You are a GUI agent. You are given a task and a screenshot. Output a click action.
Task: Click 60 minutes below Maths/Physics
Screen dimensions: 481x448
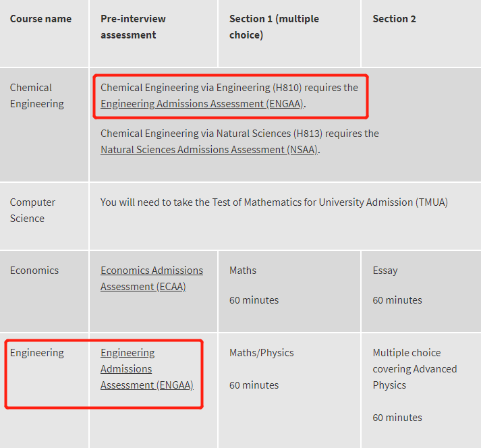(254, 385)
